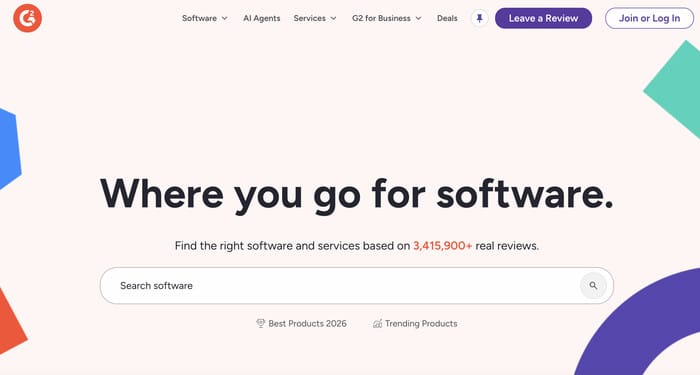Image resolution: width=700 pixels, height=375 pixels.
Task: Open the Services navigation item
Action: [x=309, y=18]
